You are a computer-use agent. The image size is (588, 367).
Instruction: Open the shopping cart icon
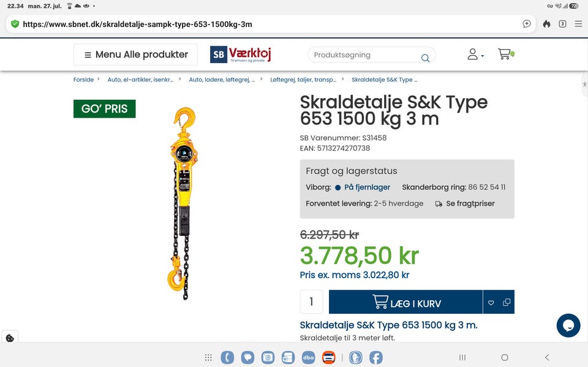(506, 55)
